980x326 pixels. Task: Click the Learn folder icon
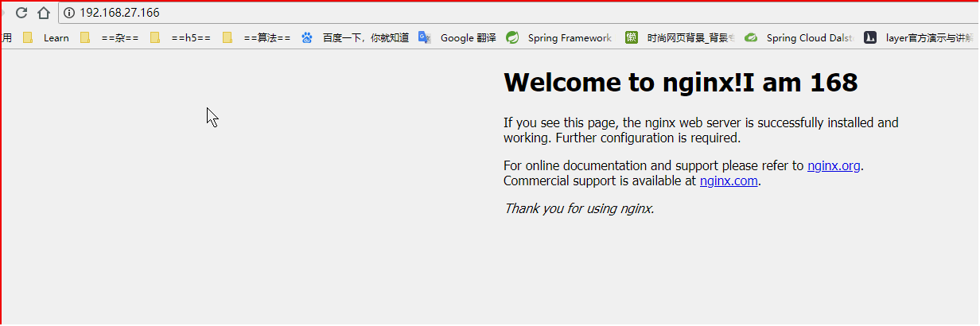(x=28, y=37)
